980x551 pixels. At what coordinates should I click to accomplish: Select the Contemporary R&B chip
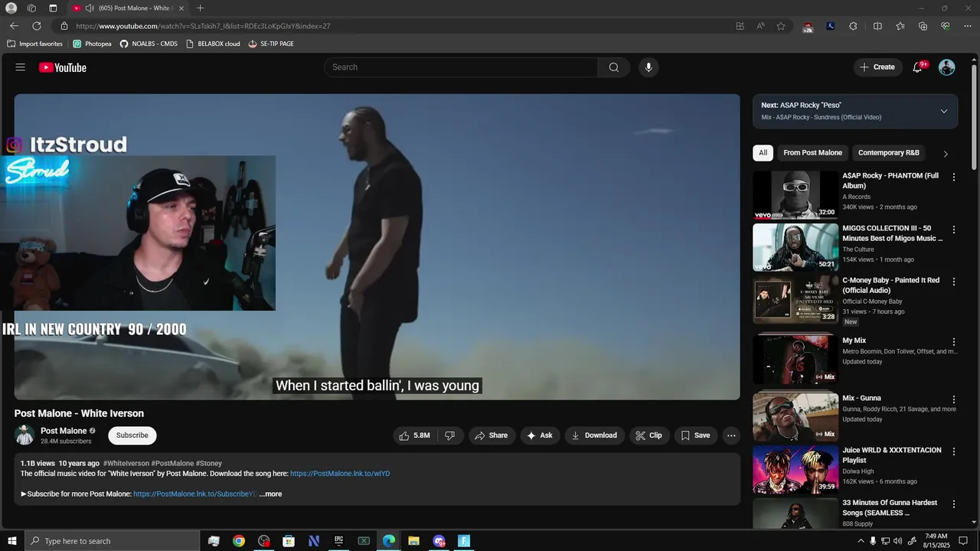(x=888, y=153)
